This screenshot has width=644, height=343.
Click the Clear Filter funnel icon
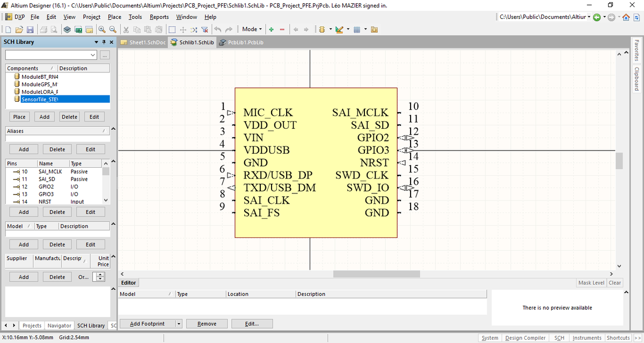(x=204, y=29)
